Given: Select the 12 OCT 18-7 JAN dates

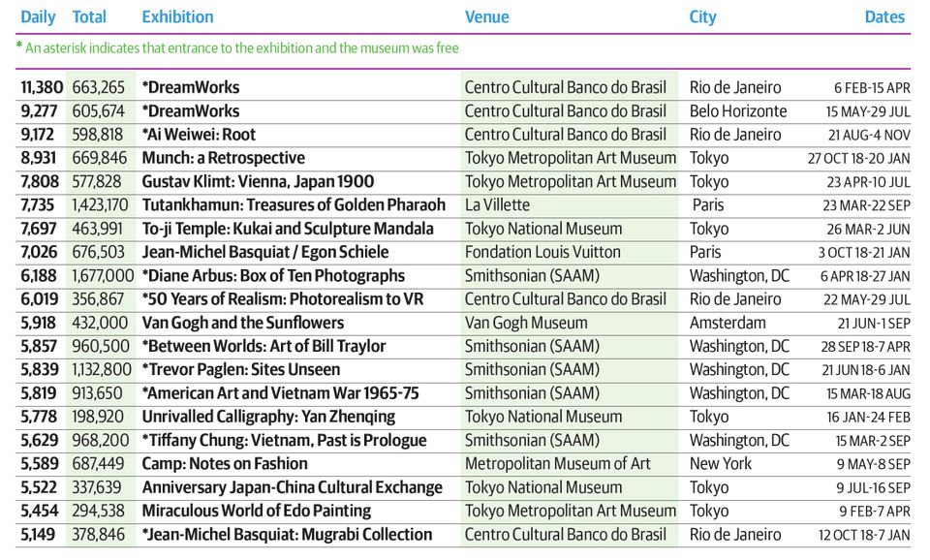Looking at the screenshot, I should pos(863,535).
